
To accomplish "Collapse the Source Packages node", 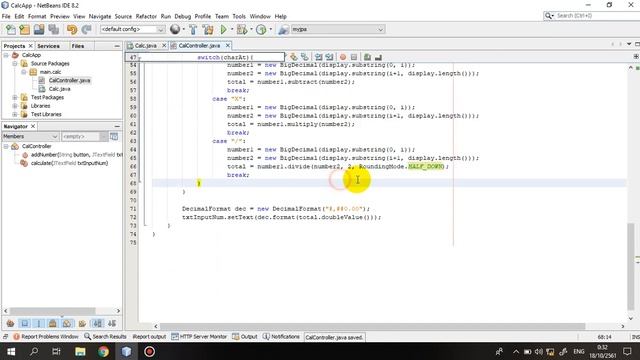I will pos(15,64).
